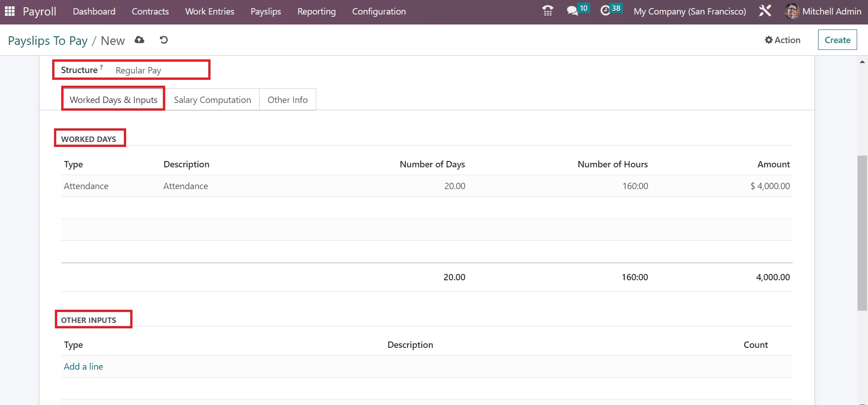Go back to Payslips To Pay breadcrumb
Screen dimensions: 868x405
pyautogui.click(x=48, y=41)
